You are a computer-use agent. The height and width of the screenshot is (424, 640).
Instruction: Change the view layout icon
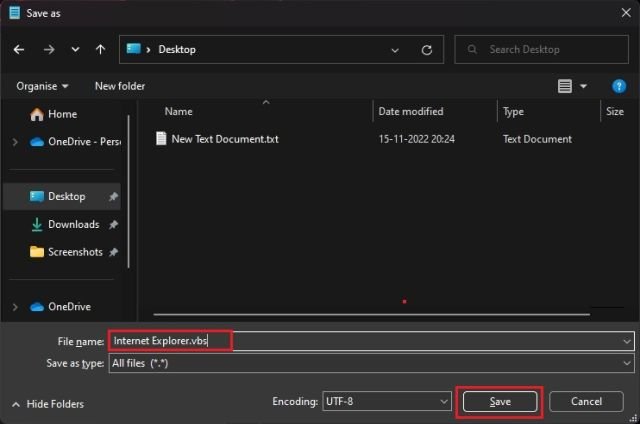pos(564,86)
